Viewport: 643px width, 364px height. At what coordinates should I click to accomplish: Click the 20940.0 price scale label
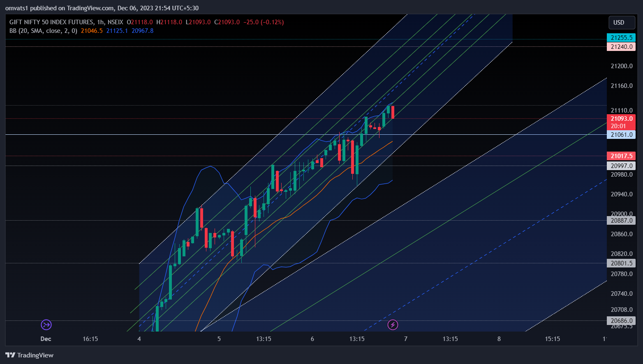(622, 194)
